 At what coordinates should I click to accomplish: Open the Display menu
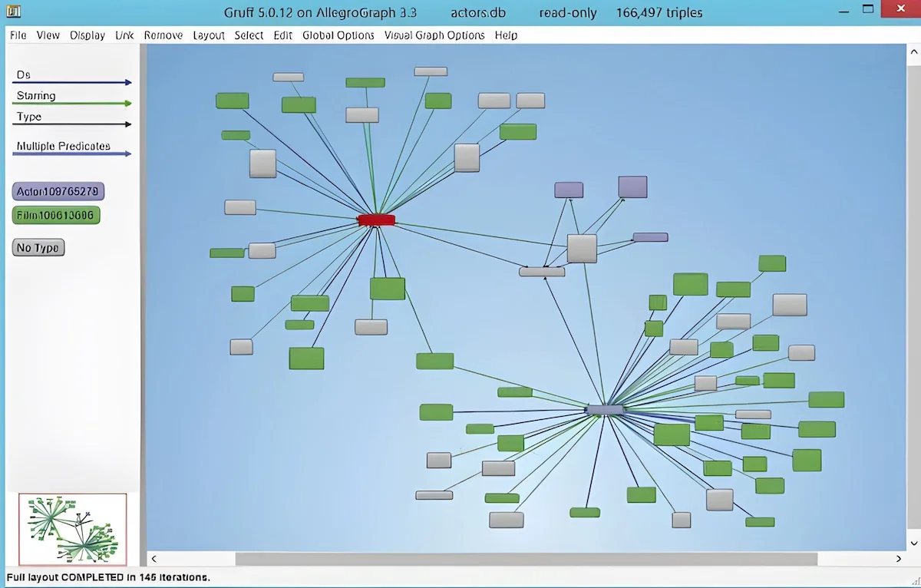pos(87,35)
